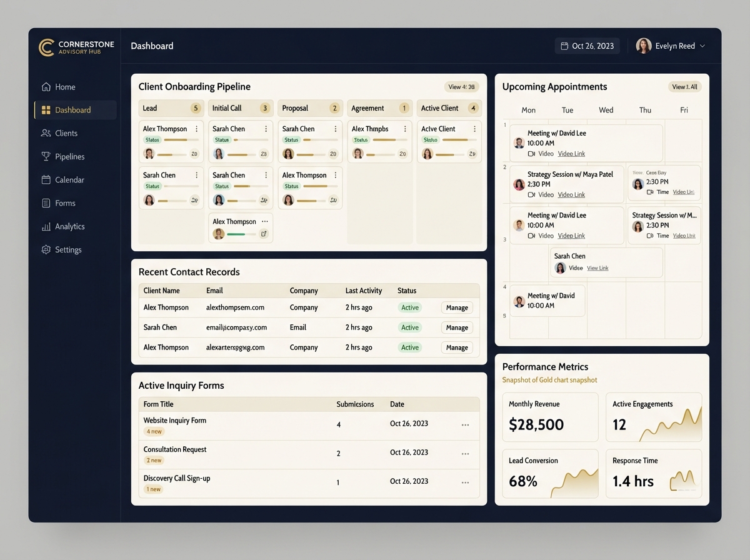The height and width of the screenshot is (560, 750).
Task: Open the Consultation Request form title
Action: tap(175, 449)
